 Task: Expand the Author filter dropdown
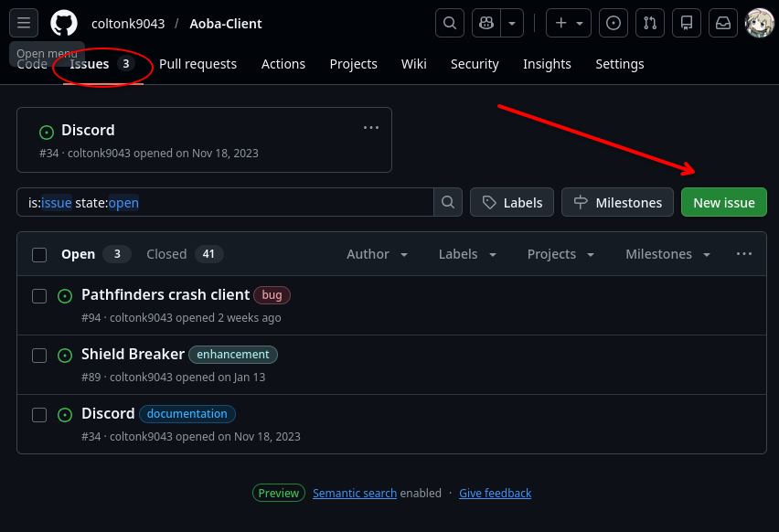tap(374, 254)
